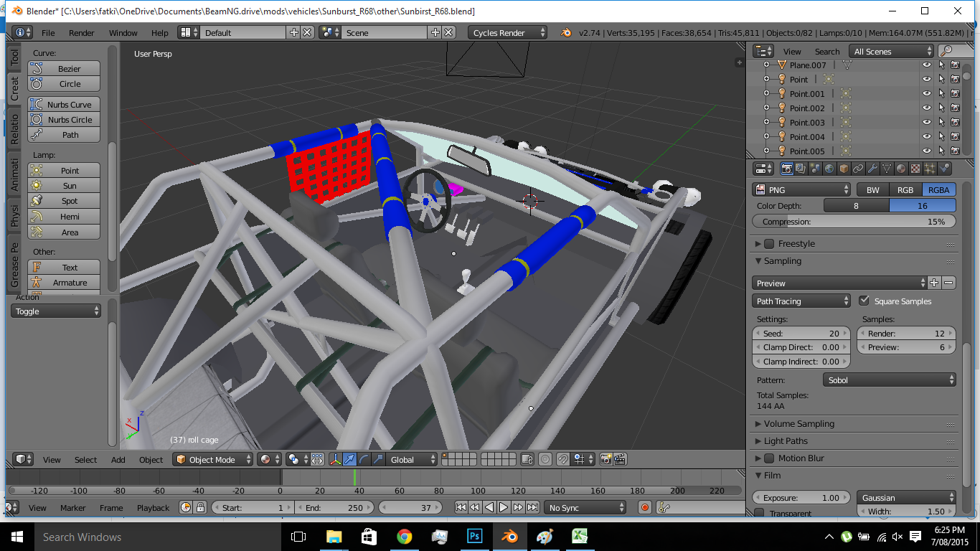980x551 pixels.
Task: Open the Particles properties tab icon
Action: click(x=930, y=169)
